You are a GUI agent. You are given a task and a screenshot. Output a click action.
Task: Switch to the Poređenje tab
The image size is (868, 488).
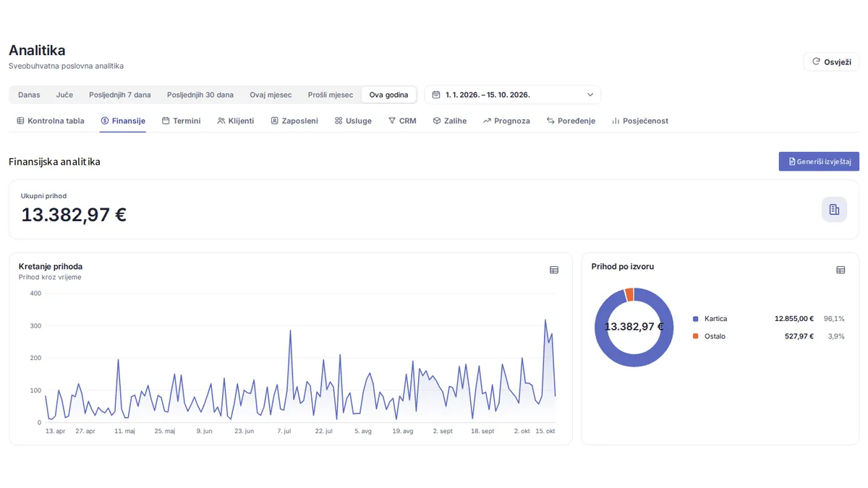[571, 121]
